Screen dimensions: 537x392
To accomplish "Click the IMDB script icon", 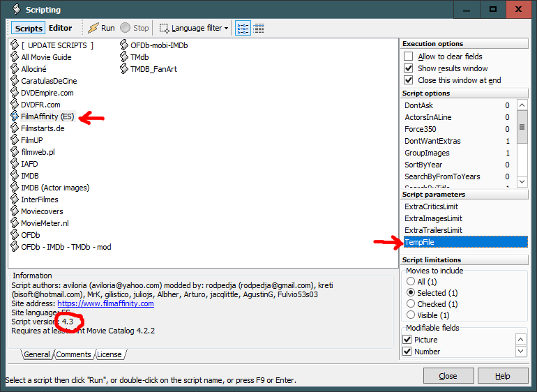I will (x=15, y=176).
